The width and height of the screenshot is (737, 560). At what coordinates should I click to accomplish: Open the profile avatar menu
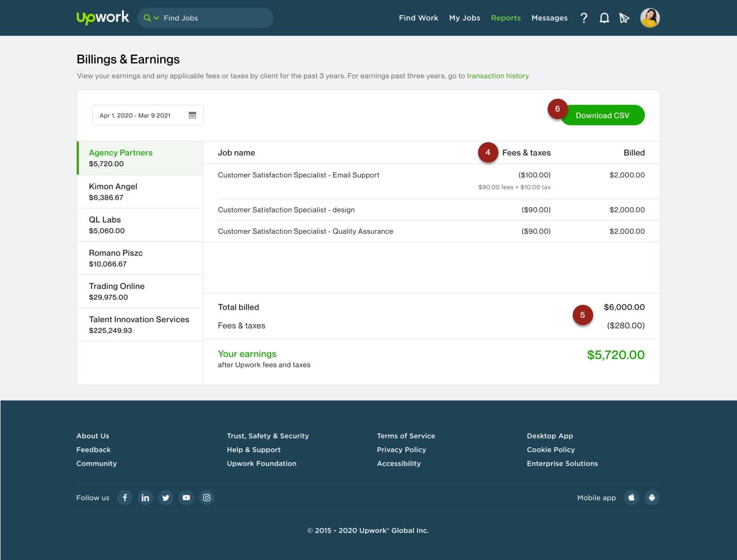click(650, 18)
